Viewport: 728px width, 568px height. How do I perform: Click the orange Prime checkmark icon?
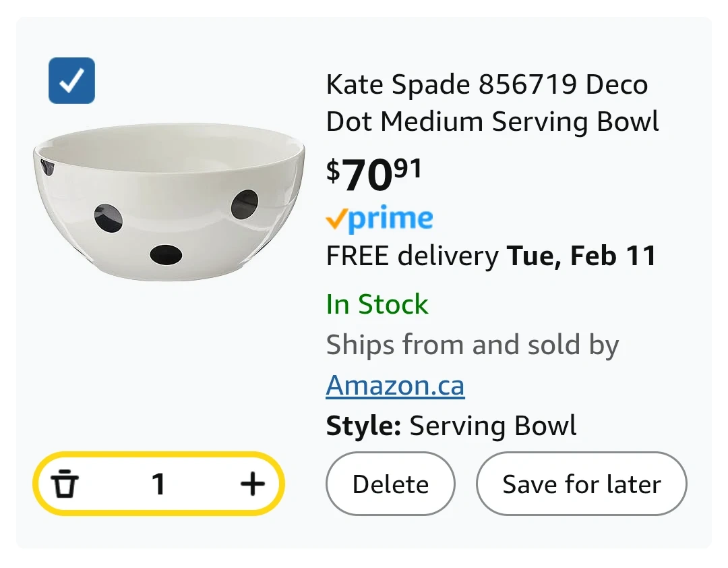(336, 219)
